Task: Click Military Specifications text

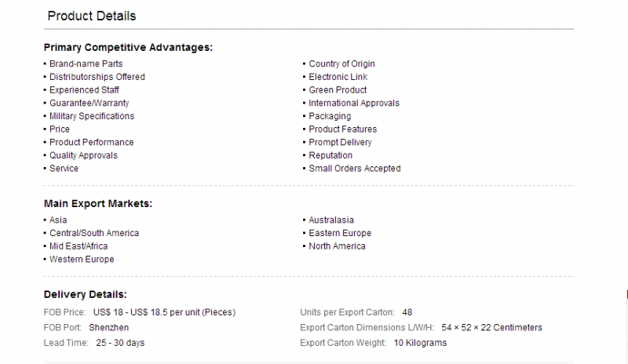Action: click(92, 116)
